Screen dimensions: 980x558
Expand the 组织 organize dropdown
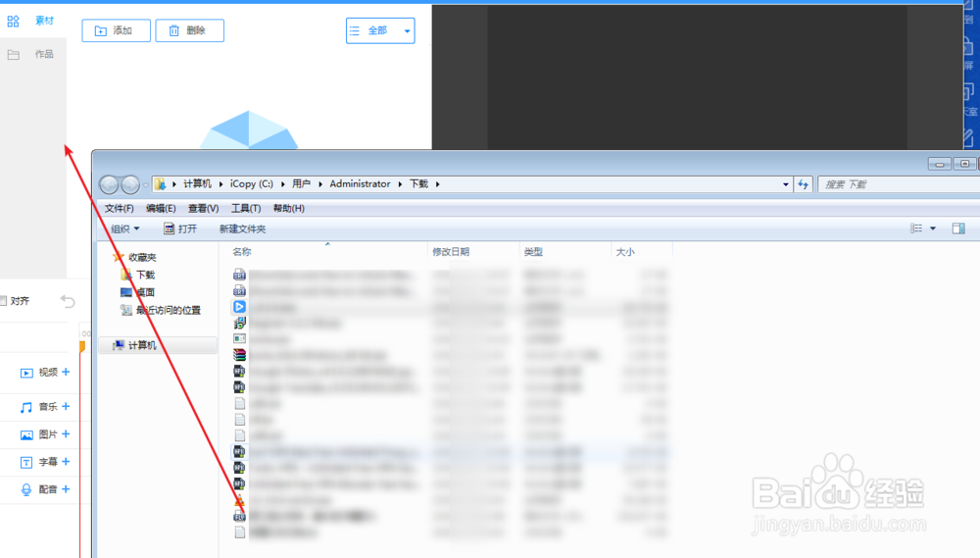[x=125, y=228]
